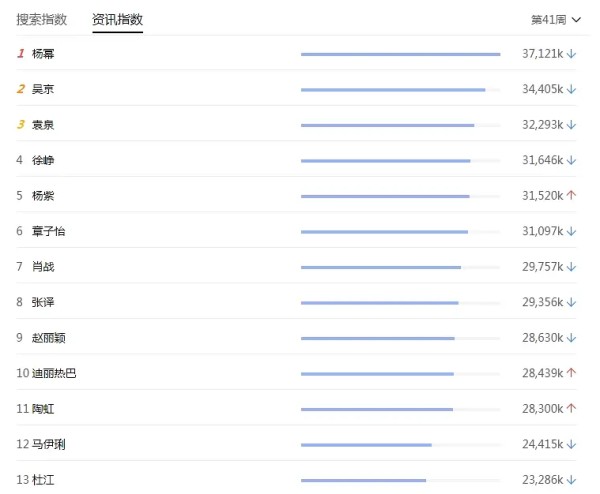Open the 第41周 week dropdown
This screenshot has height=494, width=600.
556,20
